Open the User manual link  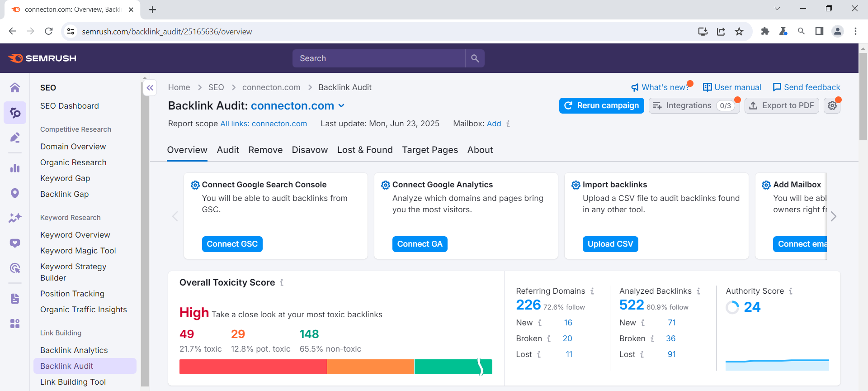tap(732, 87)
